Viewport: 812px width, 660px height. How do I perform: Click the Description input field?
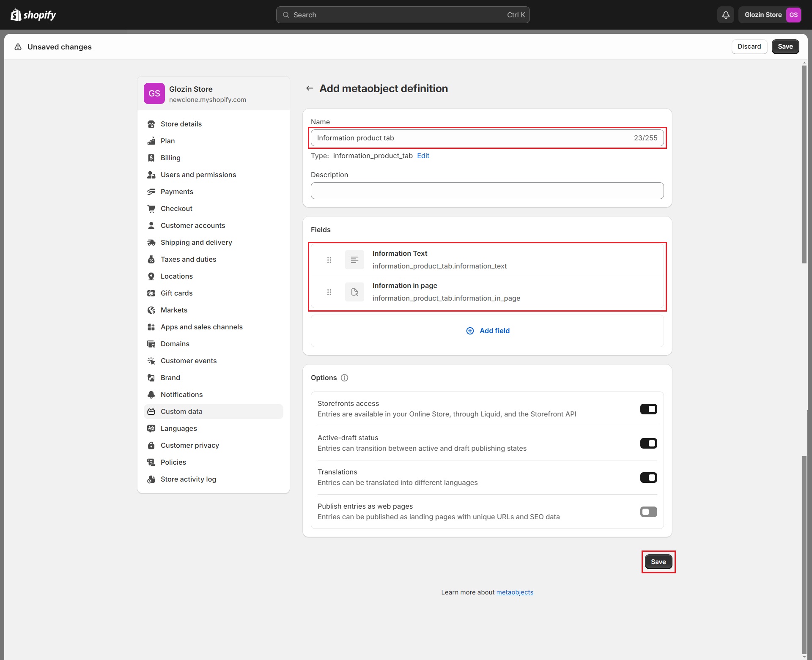pos(487,191)
